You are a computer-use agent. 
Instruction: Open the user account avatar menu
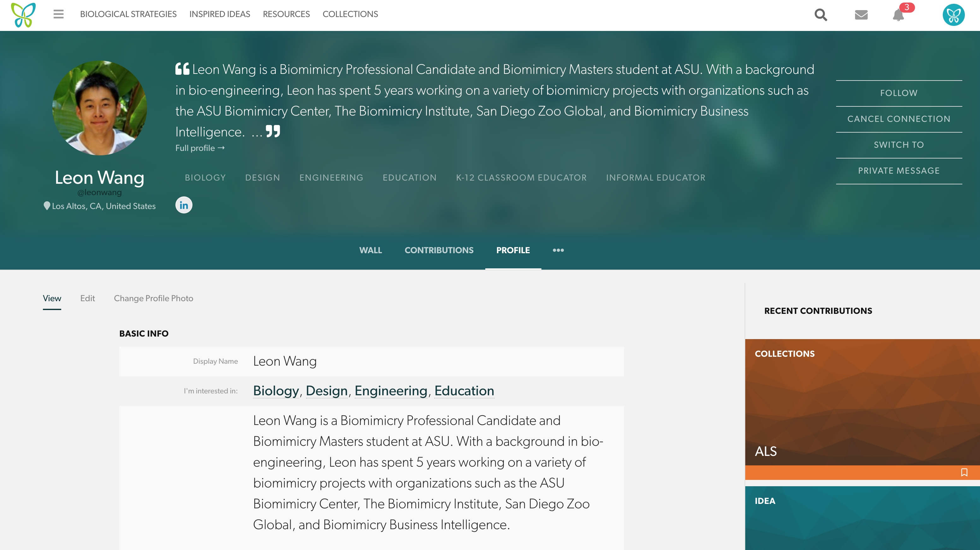coord(953,15)
